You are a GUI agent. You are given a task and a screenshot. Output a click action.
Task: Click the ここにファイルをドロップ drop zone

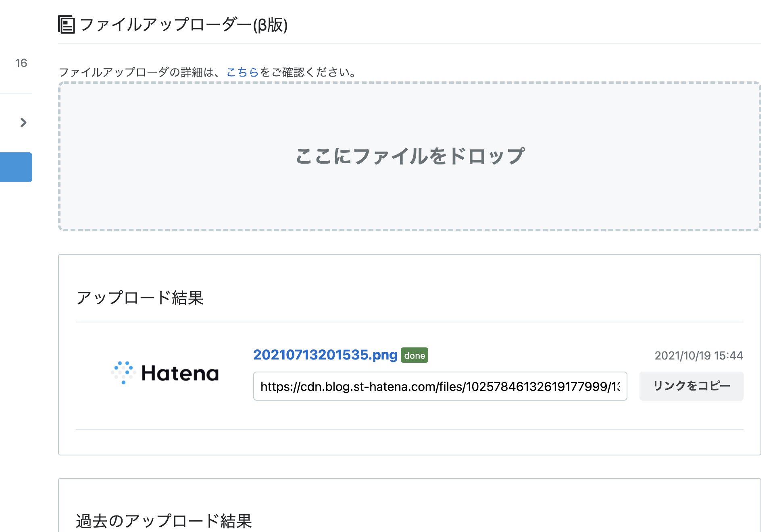click(x=410, y=156)
